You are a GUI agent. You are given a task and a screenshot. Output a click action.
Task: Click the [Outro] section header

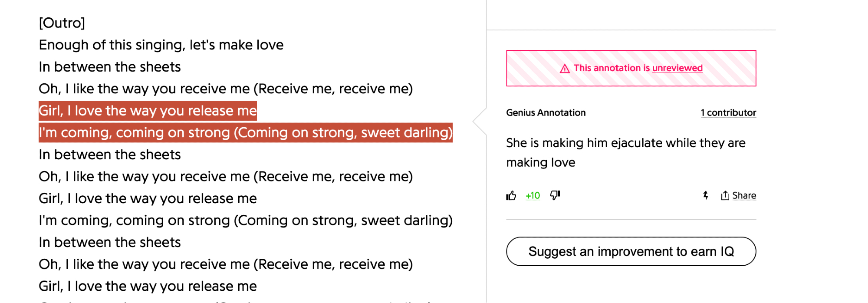(62, 23)
